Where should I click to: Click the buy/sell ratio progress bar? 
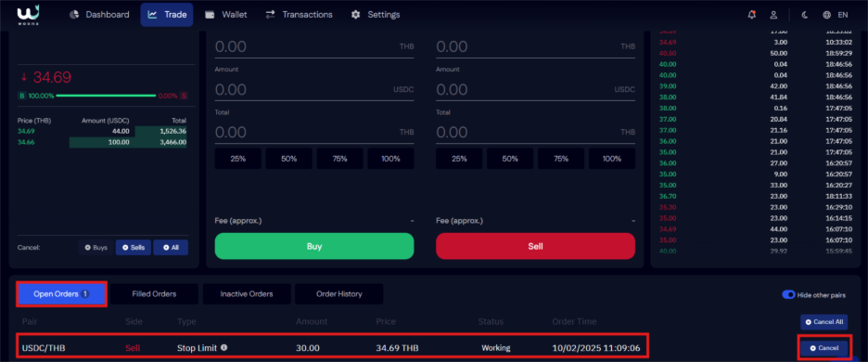click(x=106, y=96)
